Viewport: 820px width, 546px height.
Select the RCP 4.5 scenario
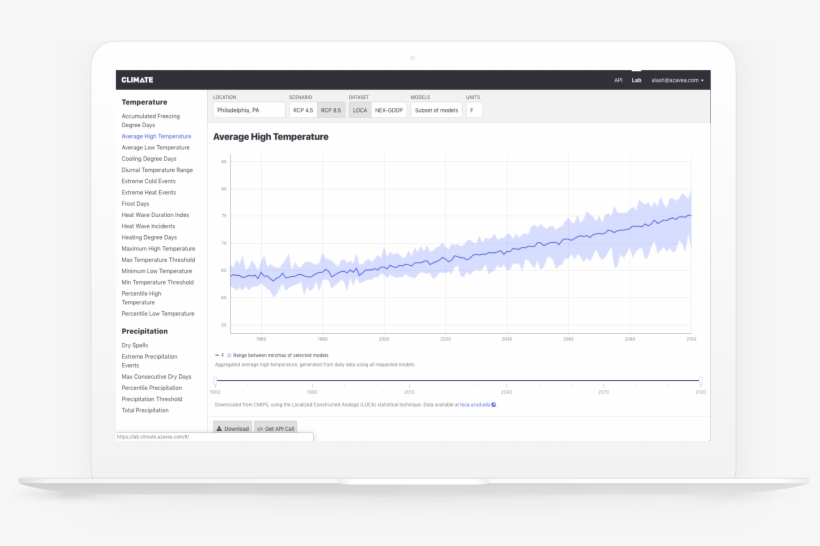[302, 110]
